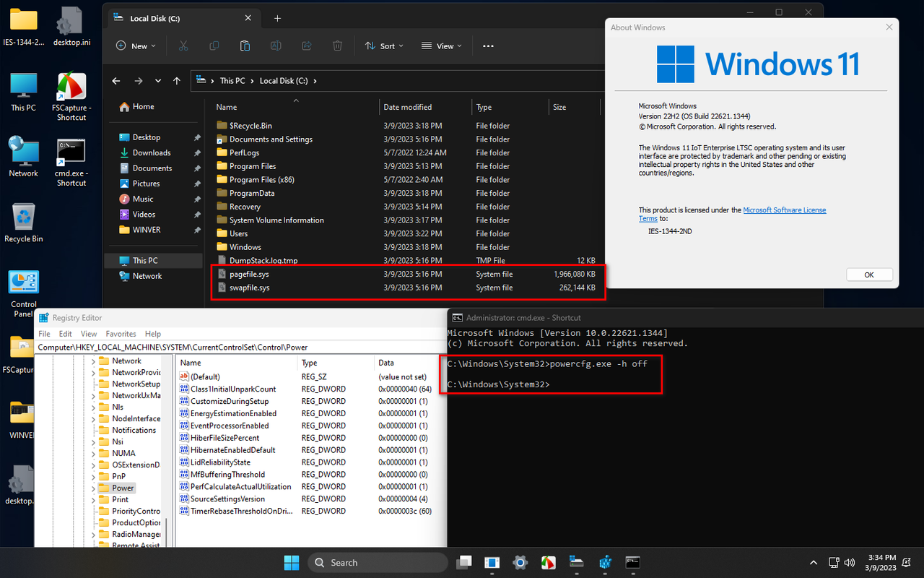This screenshot has height=578, width=924.
Task: Click the Up arrow to go to parent folder
Action: [177, 81]
